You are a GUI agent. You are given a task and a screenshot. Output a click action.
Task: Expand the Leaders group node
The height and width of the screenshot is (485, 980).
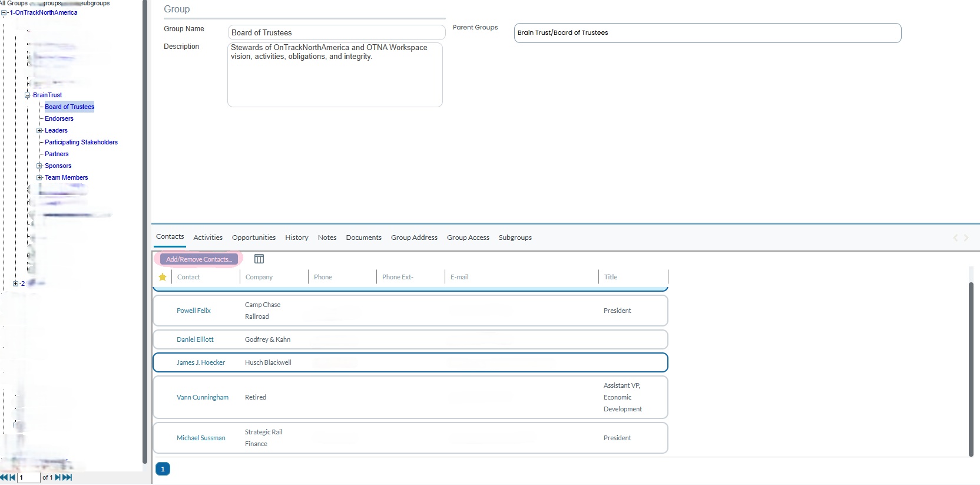[x=39, y=130]
